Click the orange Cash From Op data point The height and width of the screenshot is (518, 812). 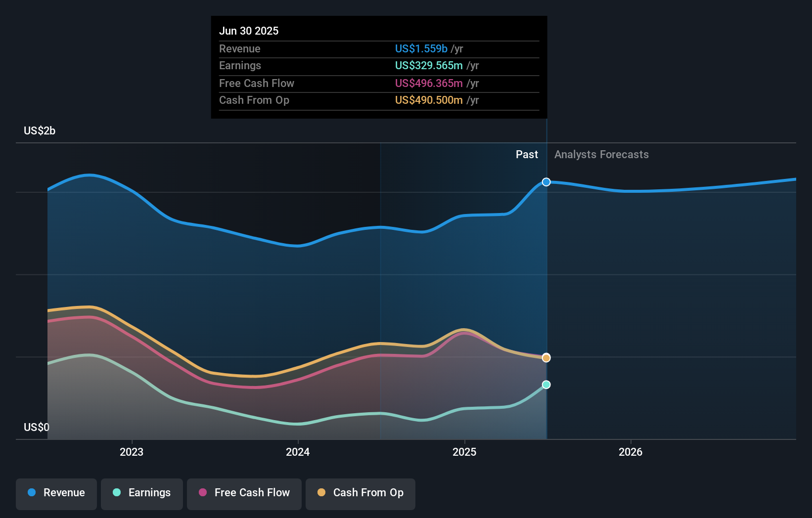546,358
